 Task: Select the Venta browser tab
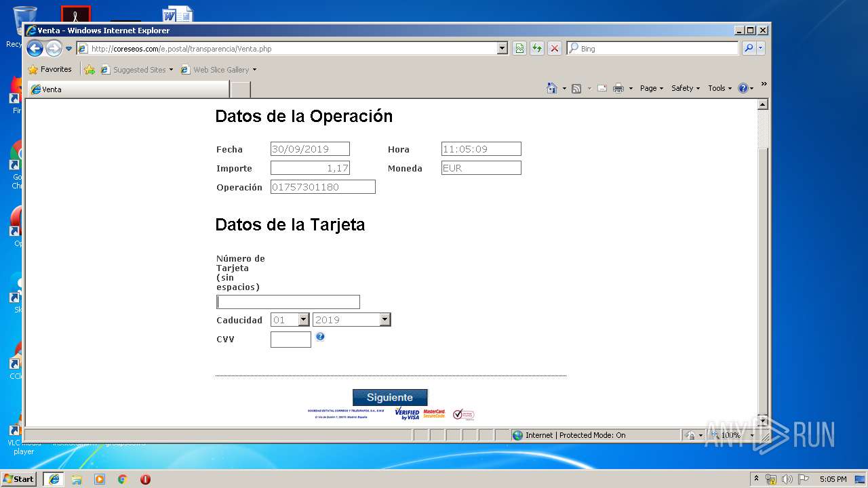[x=127, y=89]
